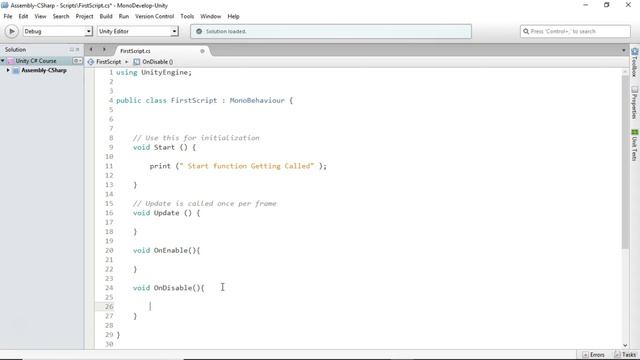Open the Project menu
Screen dimensions: 640x360
coord(84,16)
